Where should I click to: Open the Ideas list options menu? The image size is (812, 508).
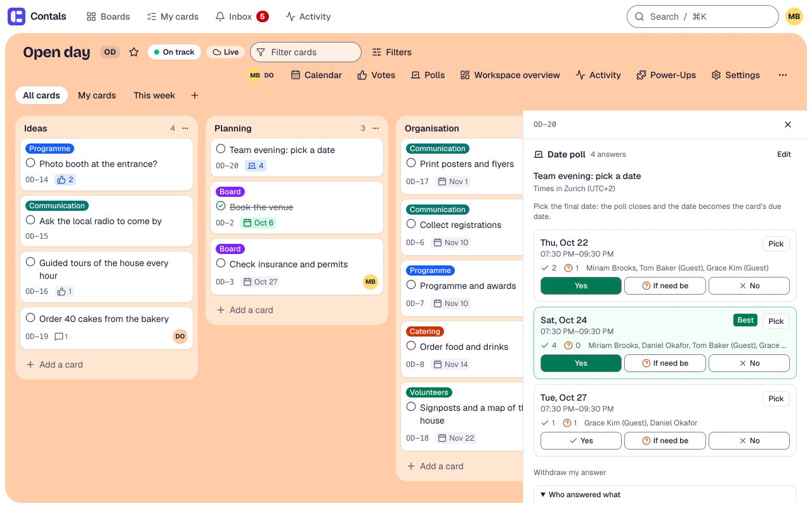click(185, 128)
